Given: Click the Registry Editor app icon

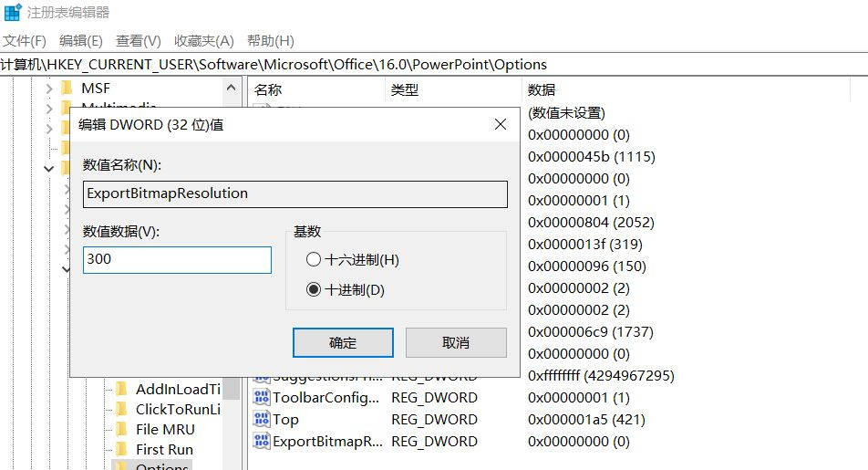Looking at the screenshot, I should pos(13,12).
